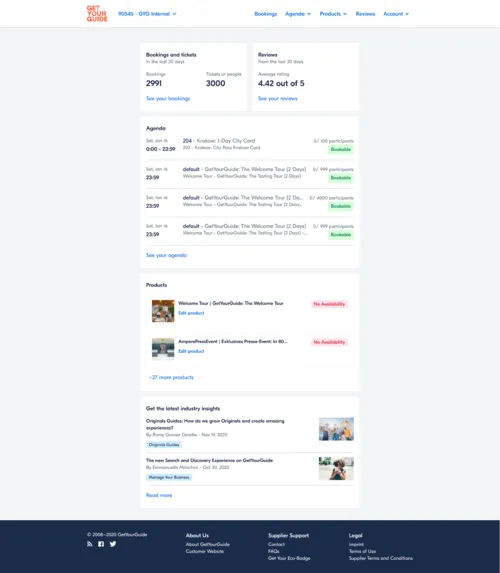The height and width of the screenshot is (573, 500).
Task: Open the Welcome Tour product thumbnail
Action: (163, 311)
